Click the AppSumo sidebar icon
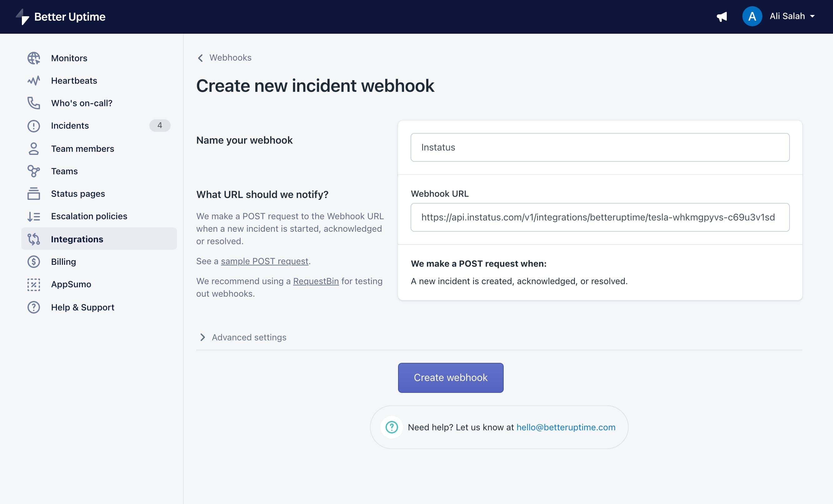The image size is (833, 504). pos(33,284)
